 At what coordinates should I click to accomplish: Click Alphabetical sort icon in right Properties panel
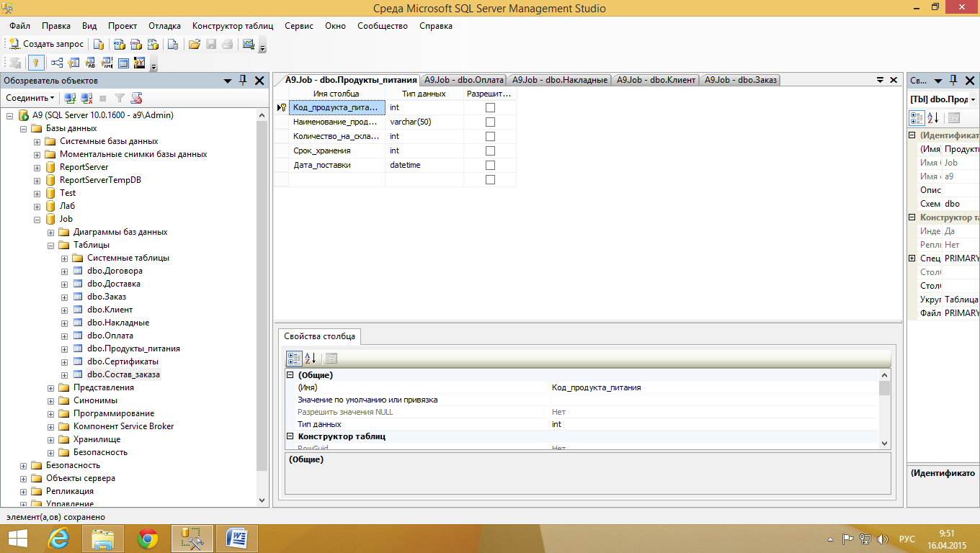click(x=932, y=118)
